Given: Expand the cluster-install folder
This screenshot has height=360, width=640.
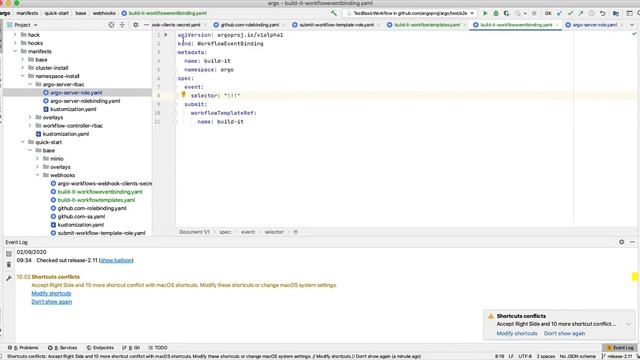Looking at the screenshot, I should pos(23,68).
